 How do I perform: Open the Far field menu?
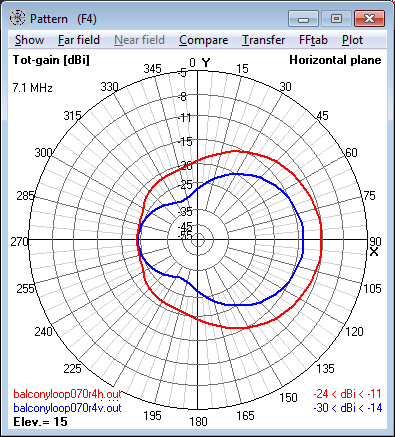79,40
